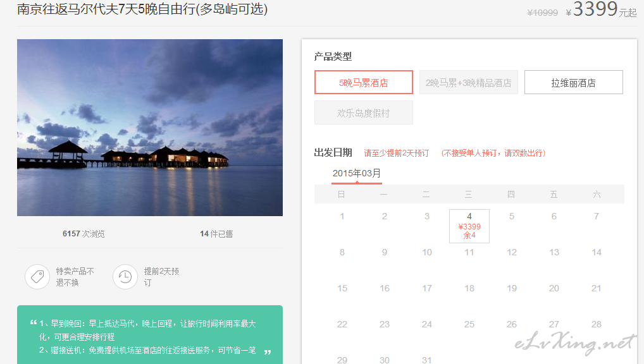Click calendar date 24

pos(427,325)
